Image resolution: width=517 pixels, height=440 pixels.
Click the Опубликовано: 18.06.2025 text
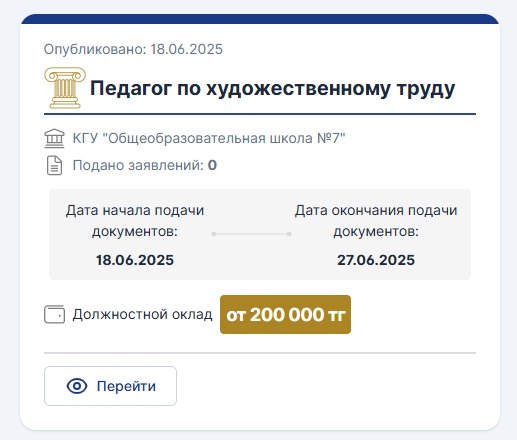(133, 49)
